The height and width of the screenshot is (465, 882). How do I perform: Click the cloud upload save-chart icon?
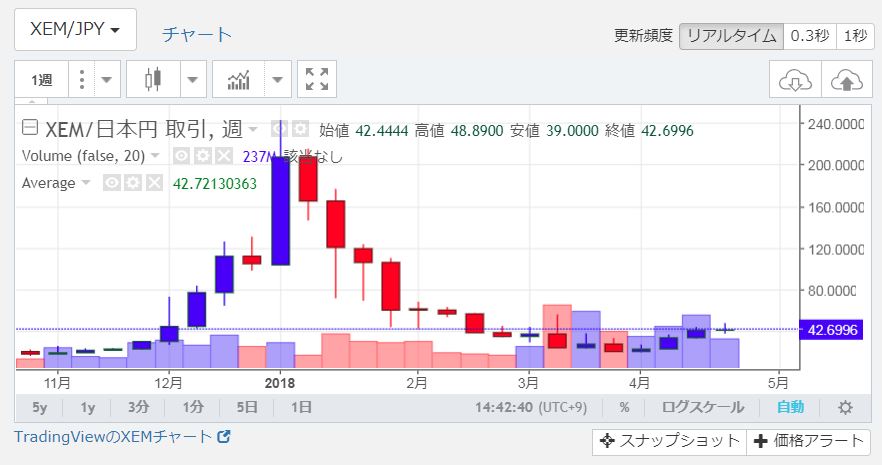pyautogui.click(x=847, y=80)
